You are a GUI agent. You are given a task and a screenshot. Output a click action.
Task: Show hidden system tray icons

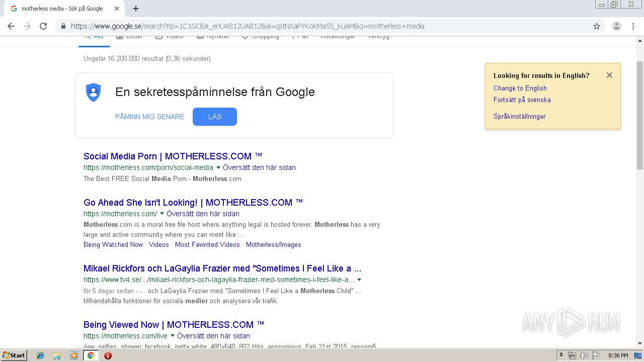click(561, 355)
